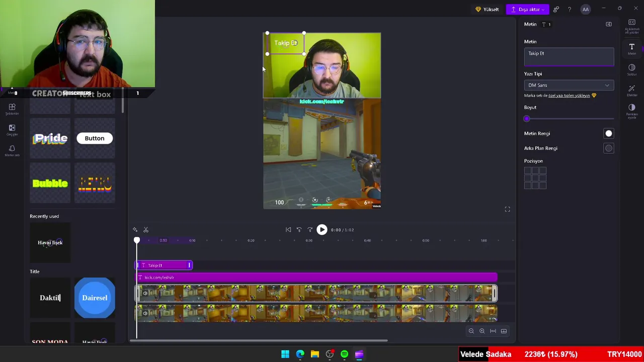Select the Button text style thumbnail
This screenshot has height=362, width=644.
[95, 138]
